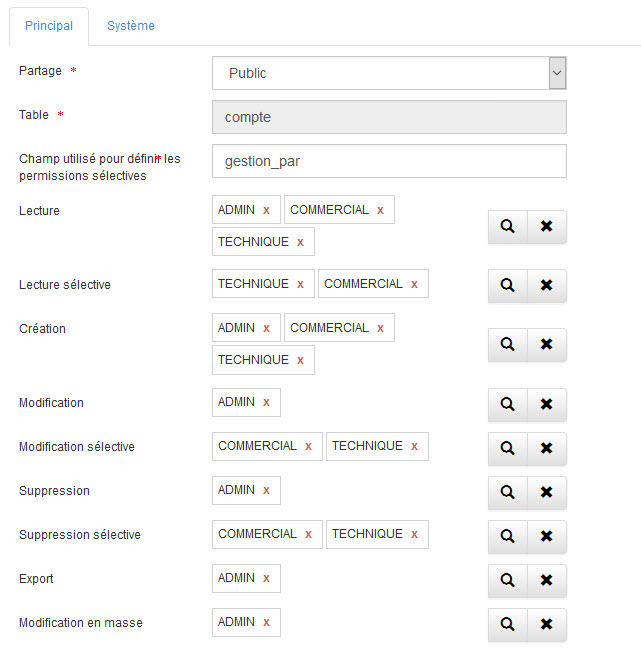The image size is (641, 651).
Task: Switch to the Système tab
Action: tap(131, 26)
